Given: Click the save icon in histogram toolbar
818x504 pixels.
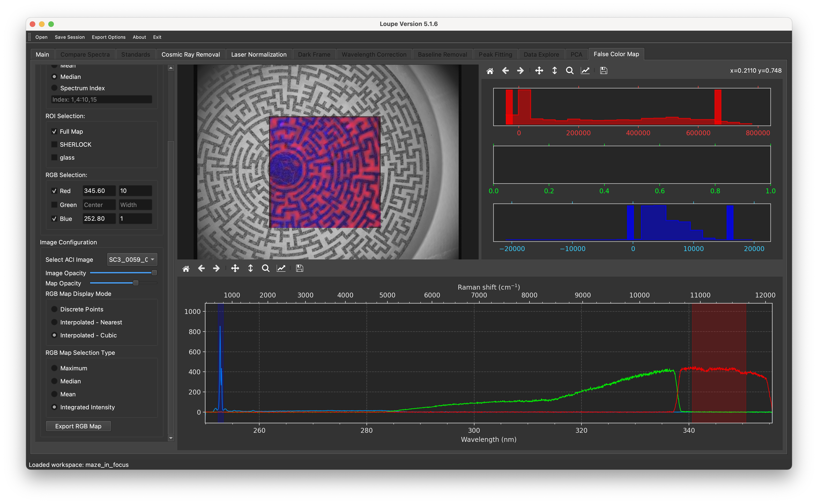Looking at the screenshot, I should [603, 71].
